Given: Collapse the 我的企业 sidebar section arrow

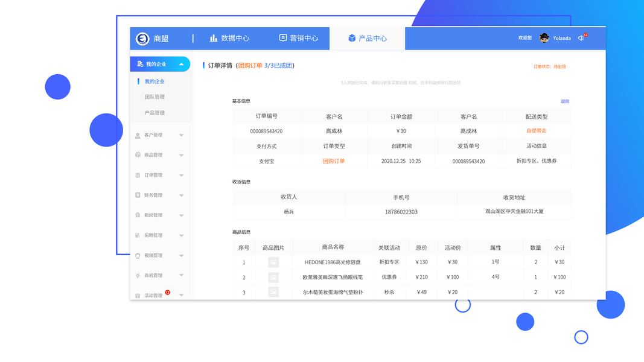Looking at the screenshot, I should (x=181, y=64).
